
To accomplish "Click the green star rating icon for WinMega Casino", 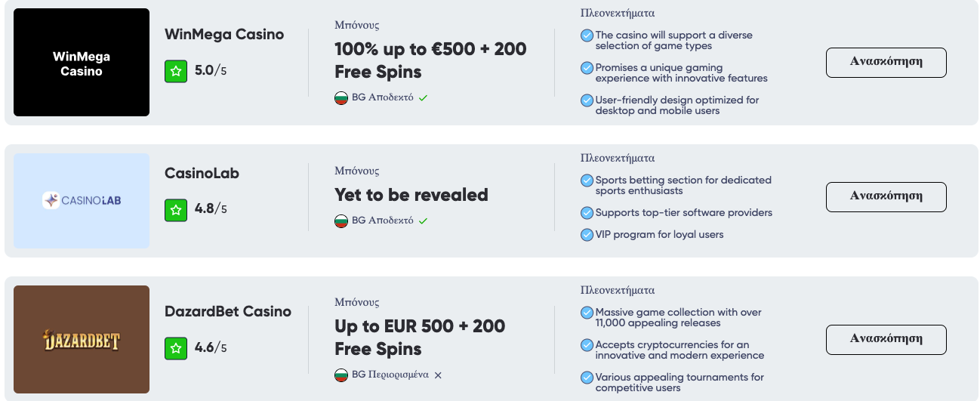I will pyautogui.click(x=176, y=71).
